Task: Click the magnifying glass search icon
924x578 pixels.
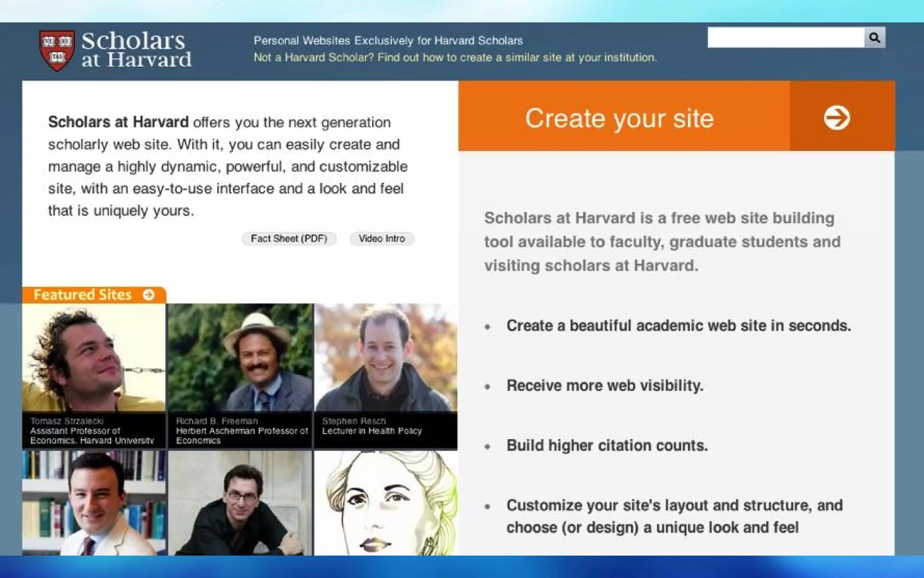Action: (874, 38)
